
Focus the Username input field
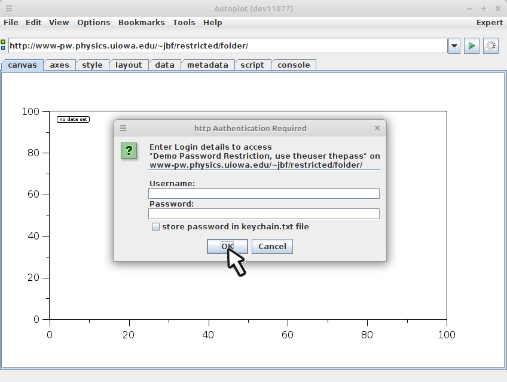tap(264, 193)
